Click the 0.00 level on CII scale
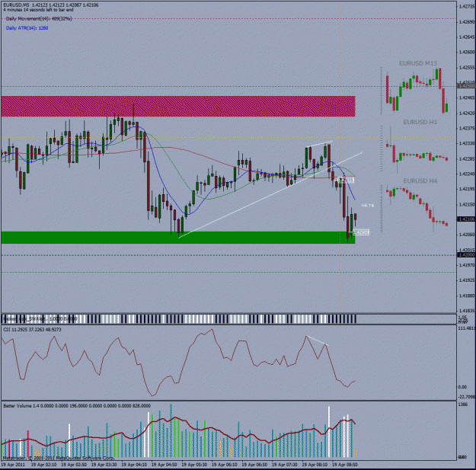 (x=462, y=387)
